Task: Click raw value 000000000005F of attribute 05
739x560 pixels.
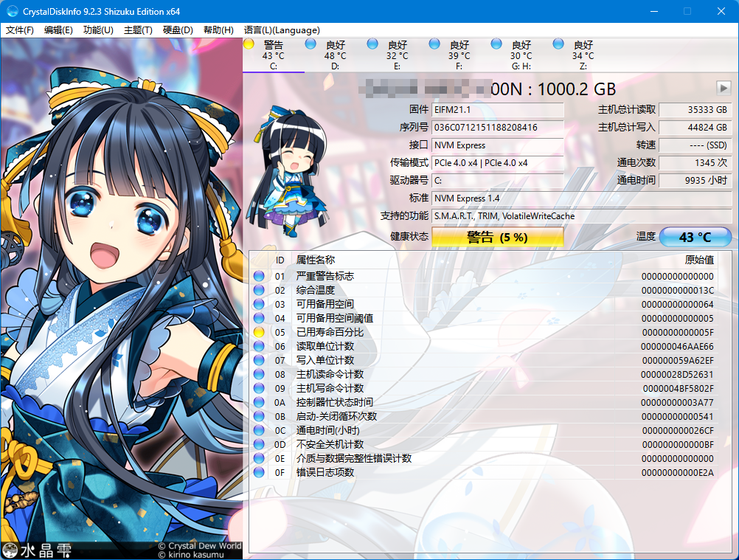Action: pos(678,332)
